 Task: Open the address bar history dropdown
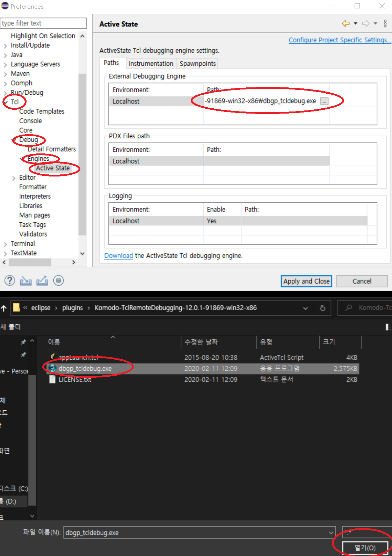[x=305, y=308]
